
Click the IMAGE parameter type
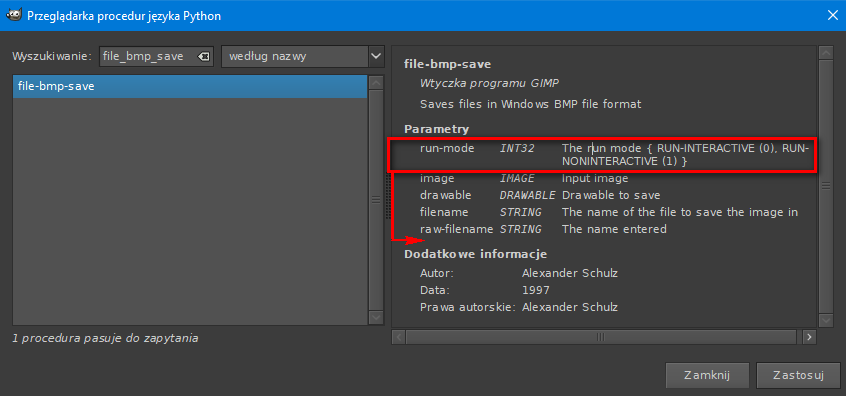coord(517,178)
